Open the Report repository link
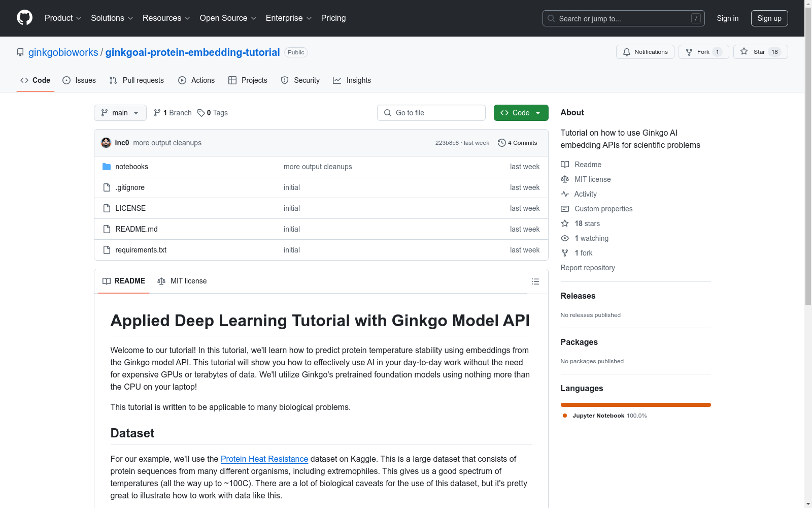Screen dimensions: 812x508 [588, 268]
